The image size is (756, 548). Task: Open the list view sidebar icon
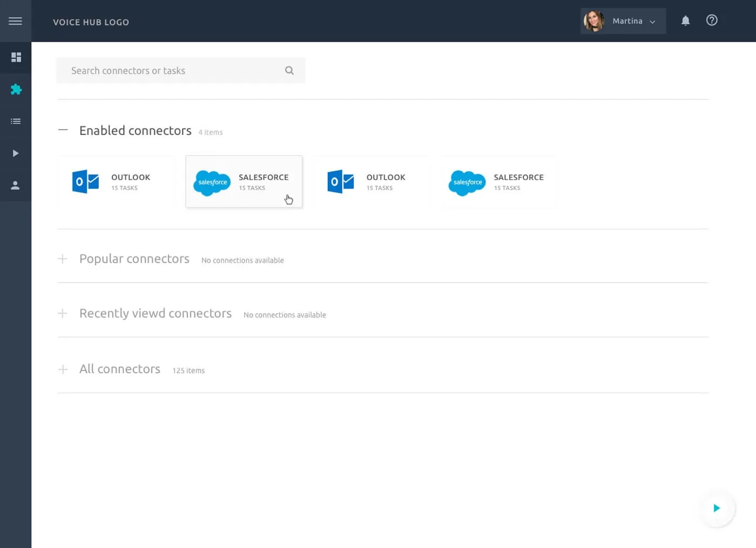tap(16, 121)
